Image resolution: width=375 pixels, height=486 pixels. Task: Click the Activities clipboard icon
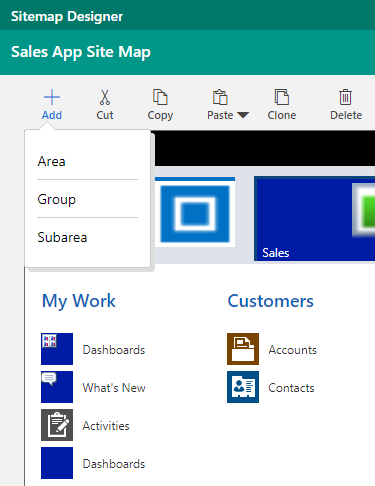(x=57, y=425)
